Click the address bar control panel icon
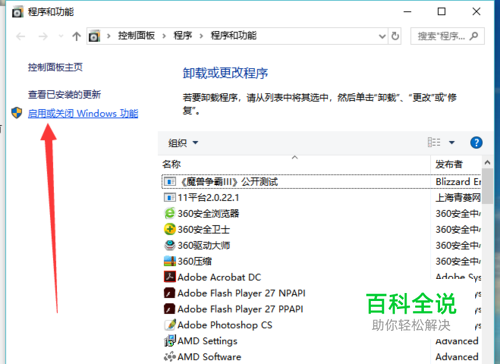Viewport: 500px width, 364px height. [x=94, y=36]
